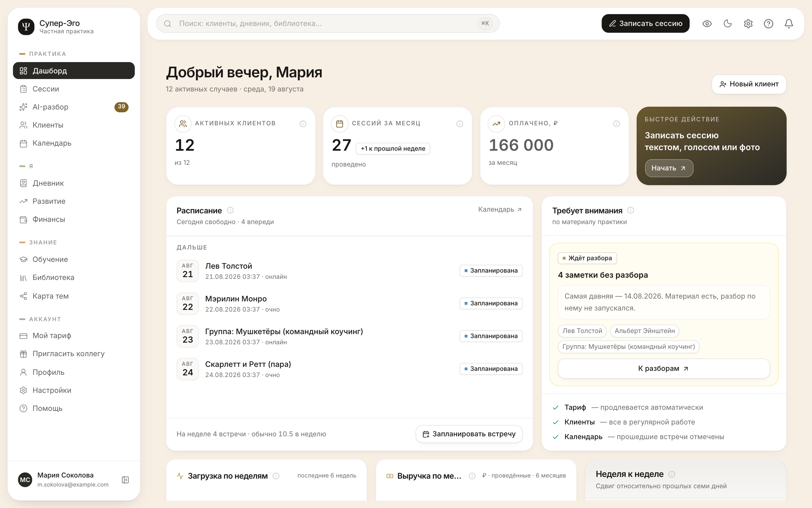This screenshot has height=508, width=812.
Task: Click info icon next to Неделя к неделе
Action: coord(671,474)
